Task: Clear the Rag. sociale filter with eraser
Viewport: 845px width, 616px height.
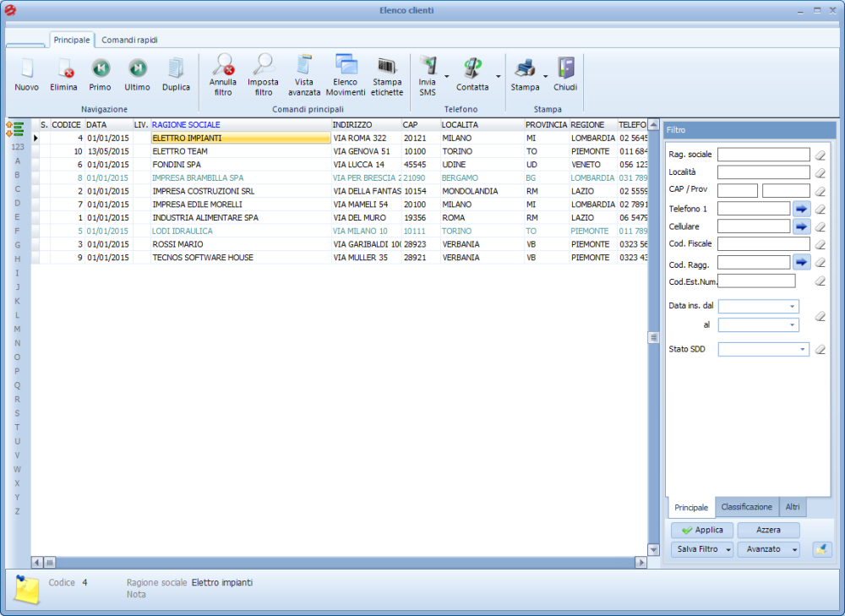Action: [x=820, y=155]
